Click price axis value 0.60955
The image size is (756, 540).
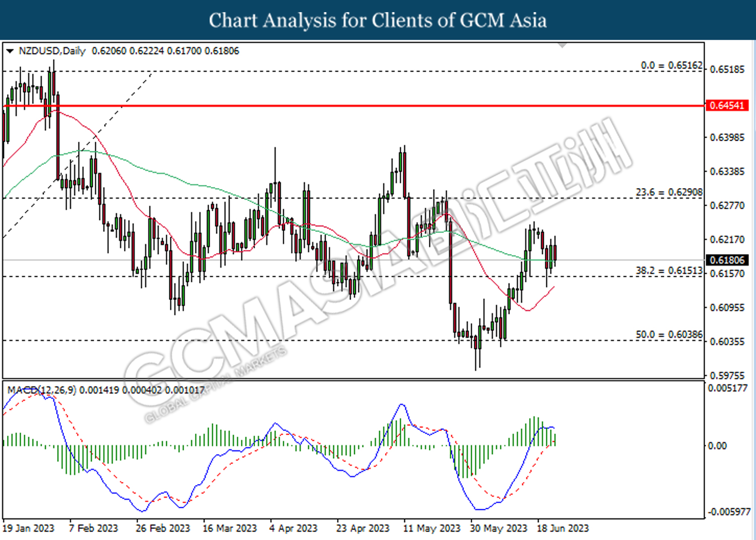coord(727,307)
